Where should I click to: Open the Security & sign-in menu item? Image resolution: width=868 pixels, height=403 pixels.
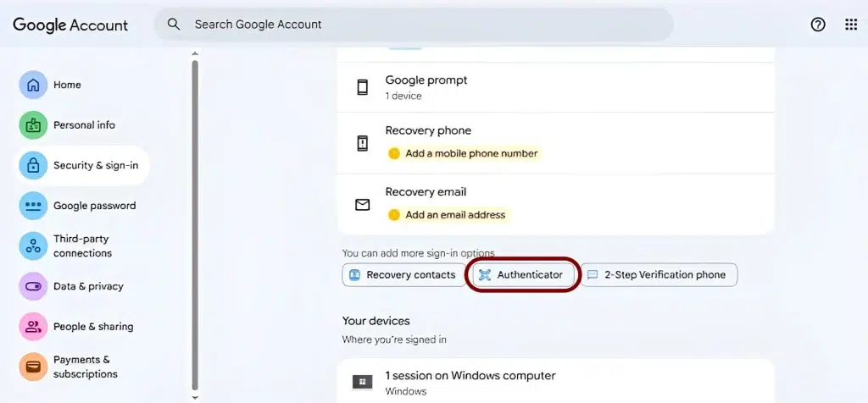(95, 165)
